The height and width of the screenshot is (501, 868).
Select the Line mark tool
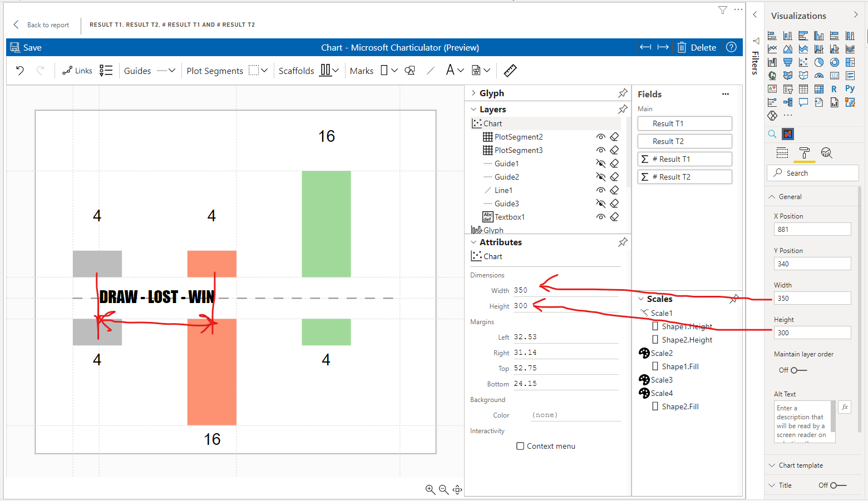tap(431, 71)
